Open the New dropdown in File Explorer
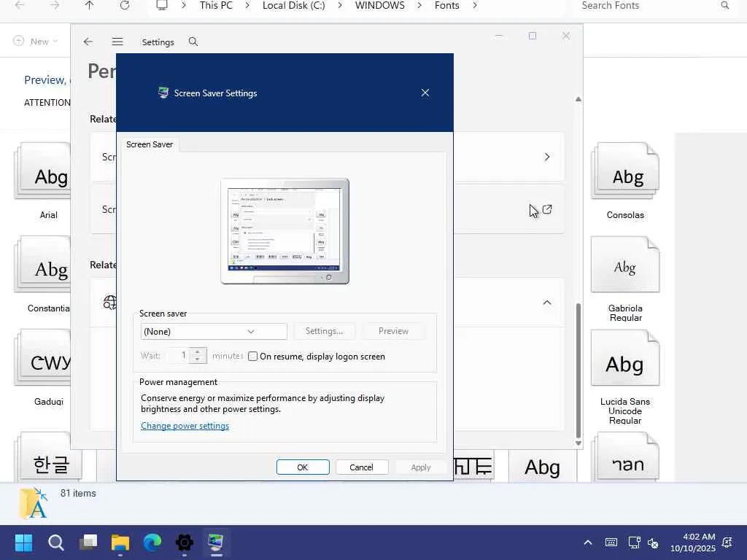The width and height of the screenshot is (747, 560). click(x=36, y=42)
